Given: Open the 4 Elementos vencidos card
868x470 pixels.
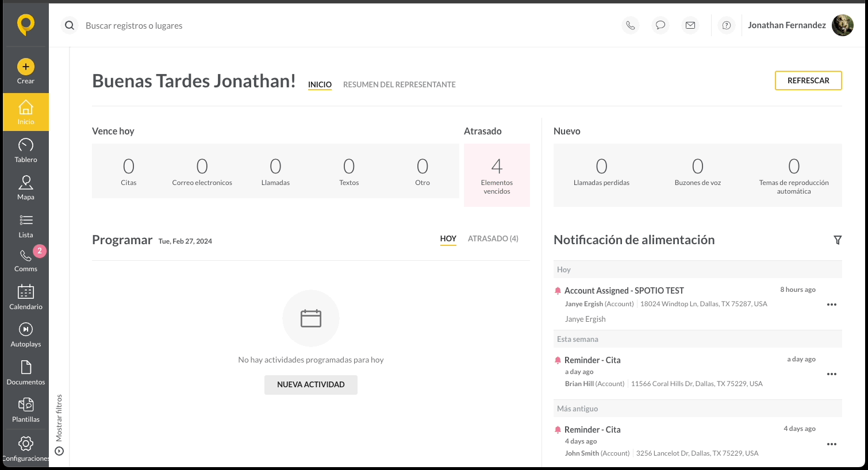Looking at the screenshot, I should (497, 175).
